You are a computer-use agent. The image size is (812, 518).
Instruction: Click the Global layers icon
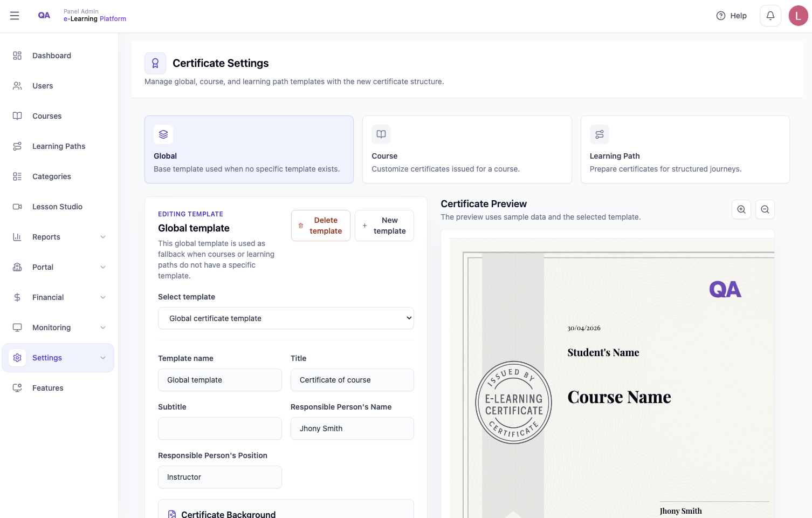pyautogui.click(x=163, y=134)
